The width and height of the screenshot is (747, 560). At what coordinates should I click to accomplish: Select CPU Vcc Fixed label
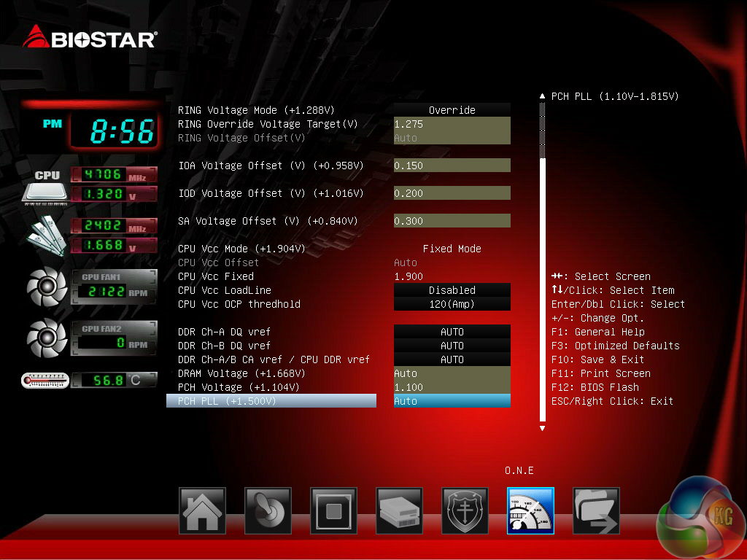click(215, 276)
